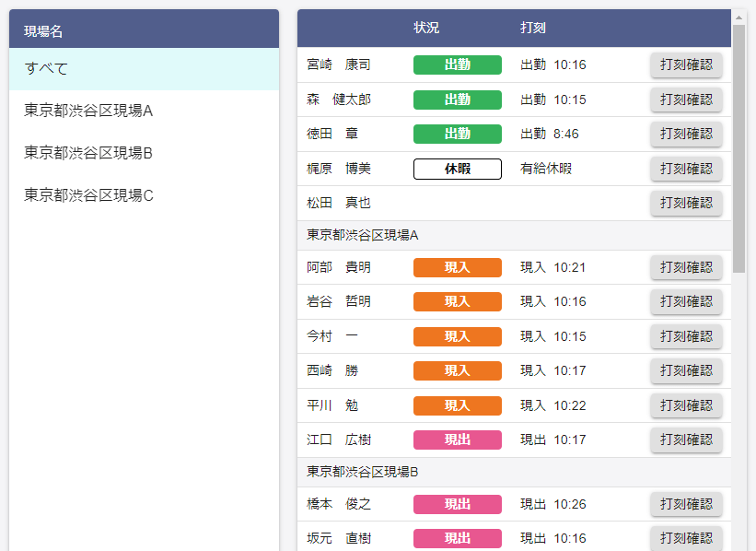Select すべて in the site list
This screenshot has height=551, width=756.
(x=144, y=68)
